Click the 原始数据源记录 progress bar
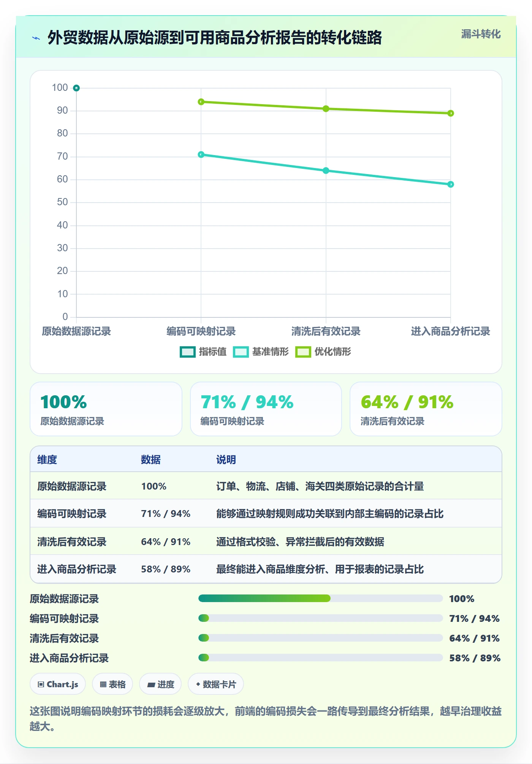This screenshot has height=764, width=532. [320, 598]
